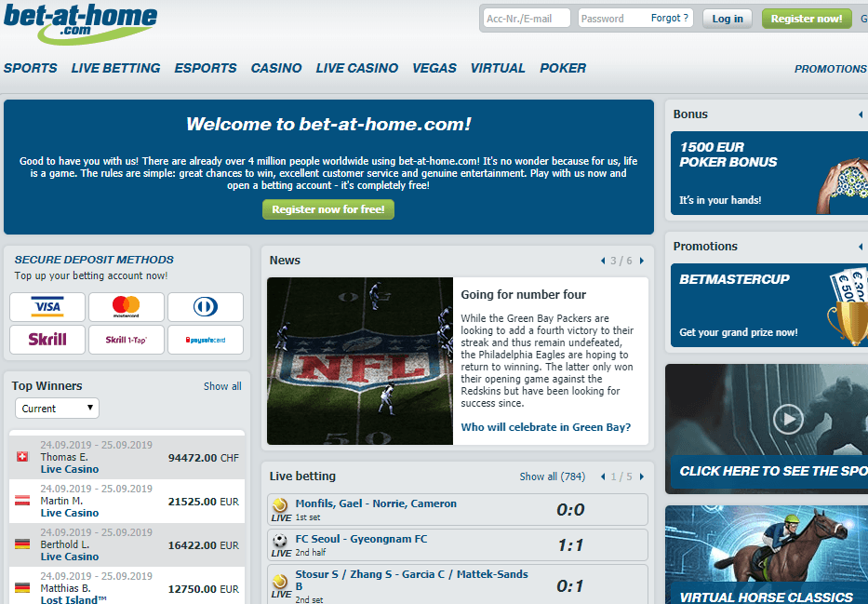Open the Live Casino menu
This screenshot has height=604, width=868.
pos(357,68)
